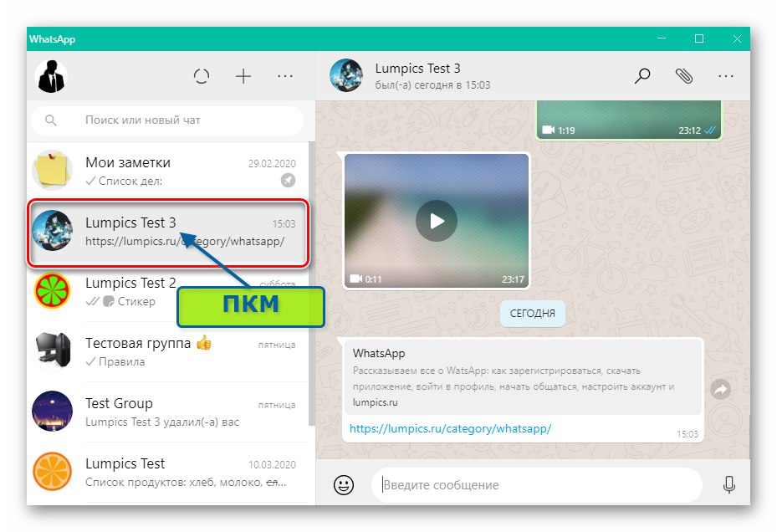Open the chat header three-dot menu
This screenshot has height=532, width=777.
tap(726, 76)
